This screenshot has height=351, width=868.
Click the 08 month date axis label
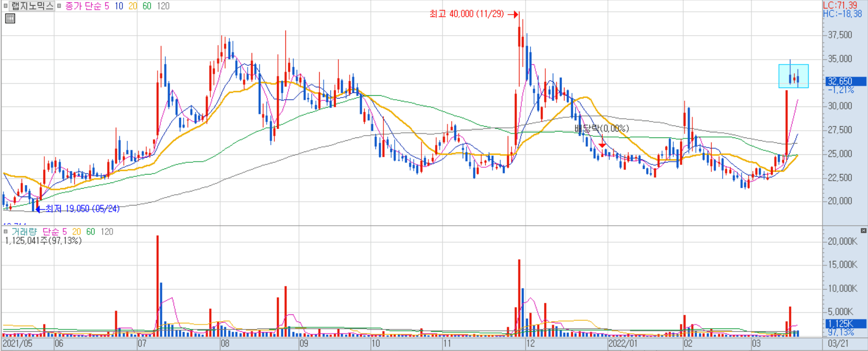pyautogui.click(x=225, y=344)
